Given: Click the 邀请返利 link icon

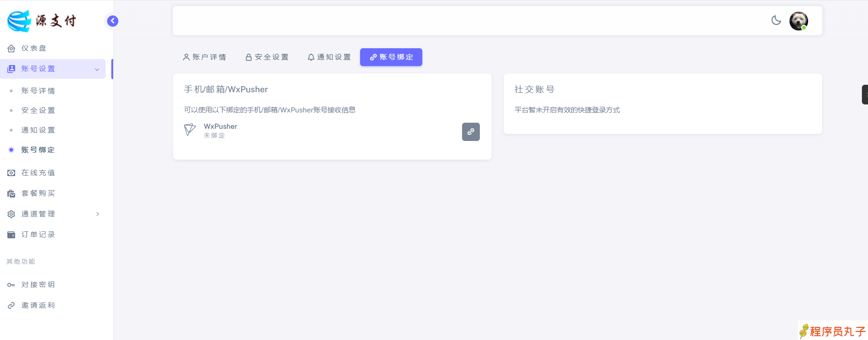Looking at the screenshot, I should coord(11,305).
